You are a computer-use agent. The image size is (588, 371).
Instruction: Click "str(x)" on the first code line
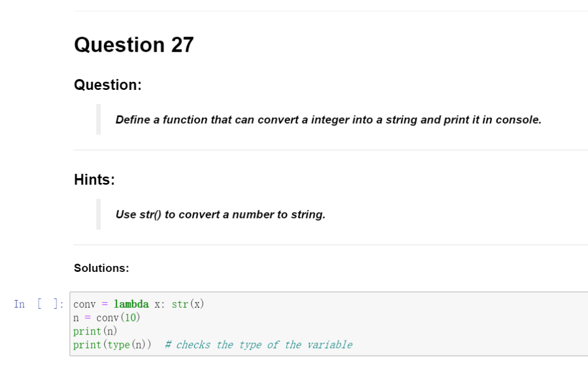188,304
